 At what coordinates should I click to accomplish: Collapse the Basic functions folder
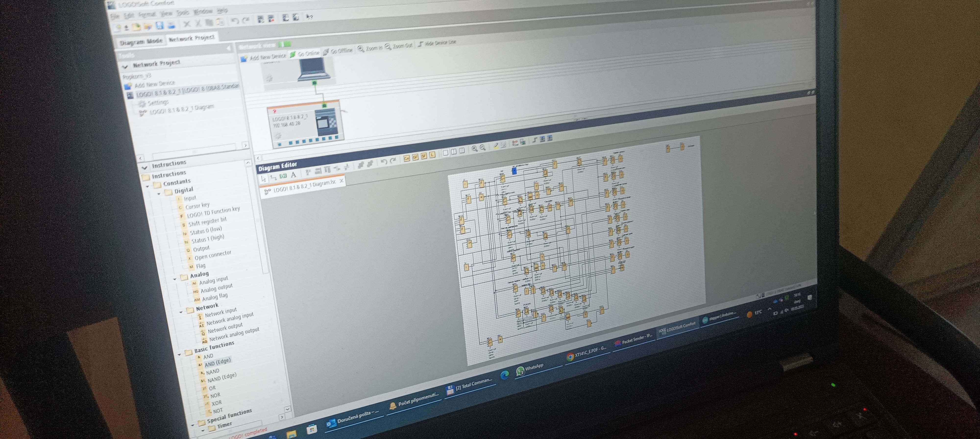[180, 354]
